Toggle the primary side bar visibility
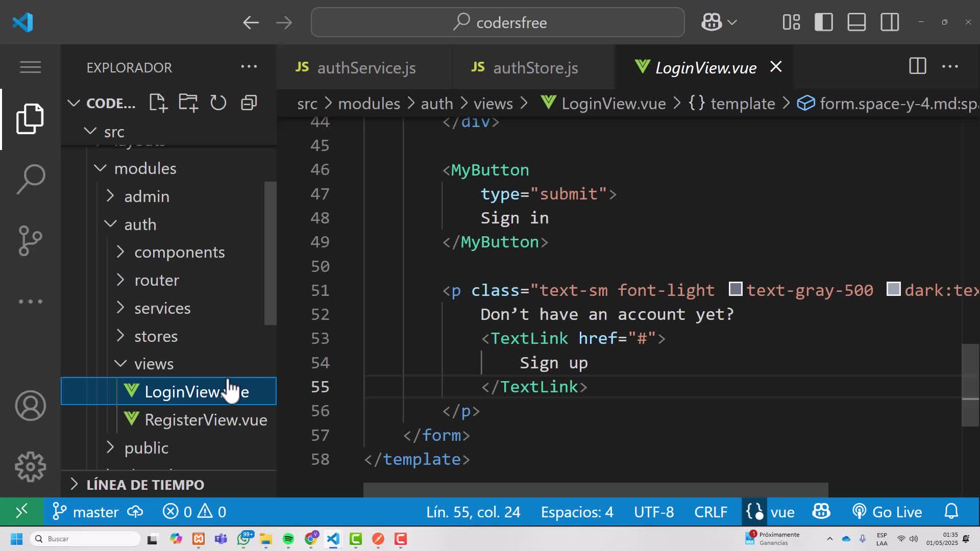The width and height of the screenshot is (980, 551). point(823,22)
